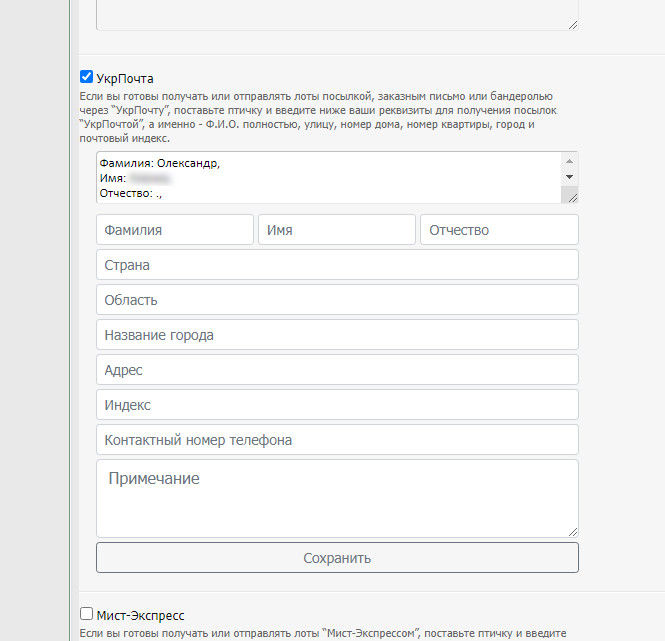The width and height of the screenshot is (665, 641).
Task: Click the empty textarea above УкрПочта
Action: [337, 14]
